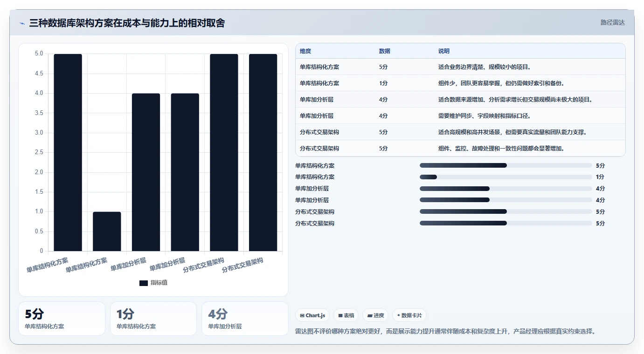The image size is (644, 354).
Task: Click the 指标值 legend color box
Action: click(144, 283)
